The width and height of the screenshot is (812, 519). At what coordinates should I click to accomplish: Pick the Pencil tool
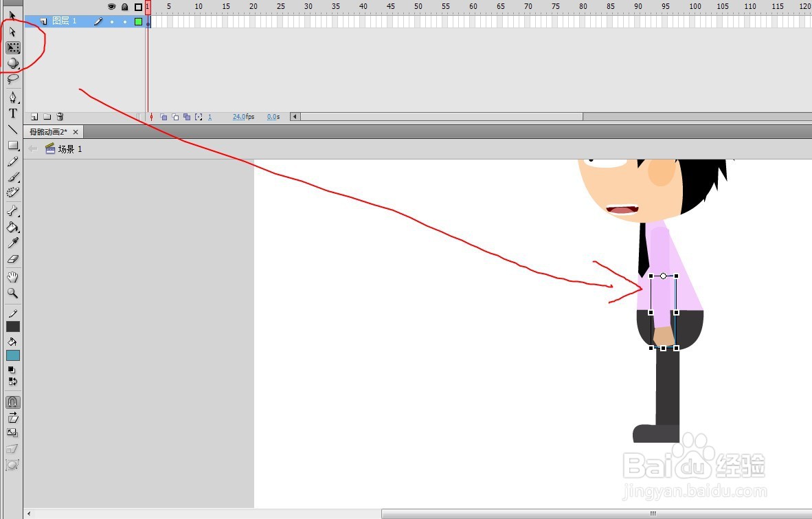click(13, 162)
